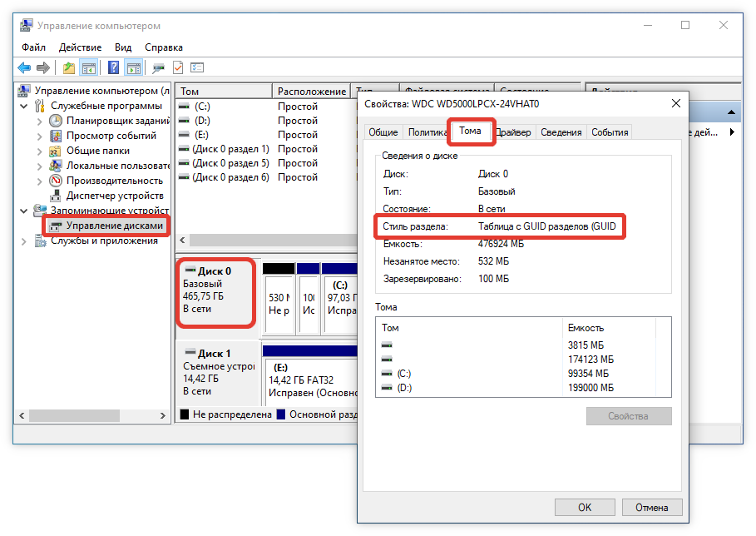The width and height of the screenshot is (756, 536).
Task: Open the Справка menu
Action: point(164,47)
